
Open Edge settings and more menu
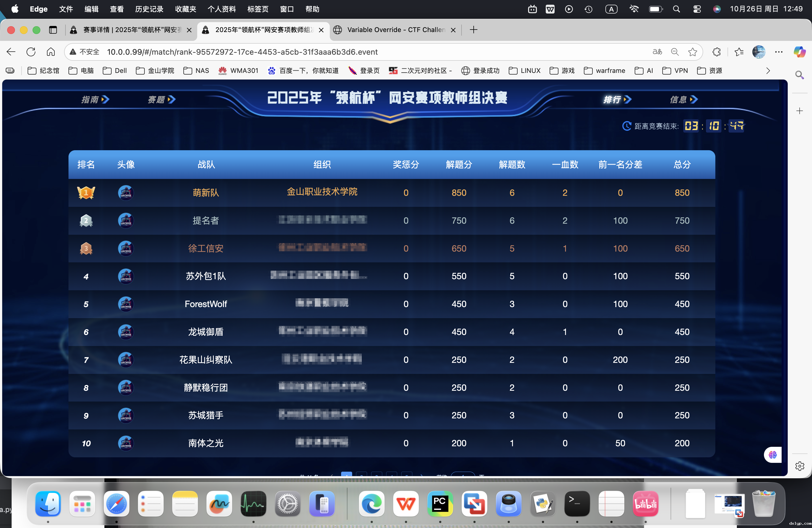(x=779, y=52)
